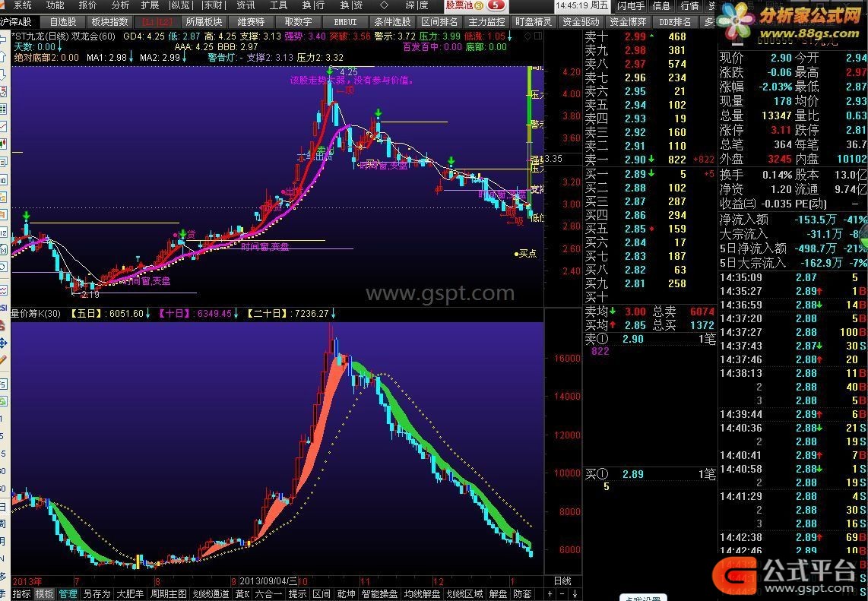The image size is (868, 601).
Task: Click the 模板 tab at the bottom
Action: 44,594
